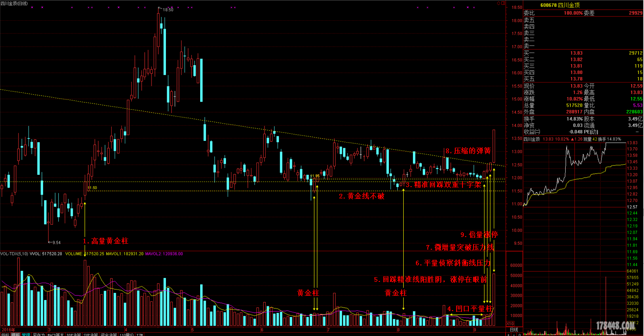Click the 另存为 save-as tab
644x336 pixels.
38,334
